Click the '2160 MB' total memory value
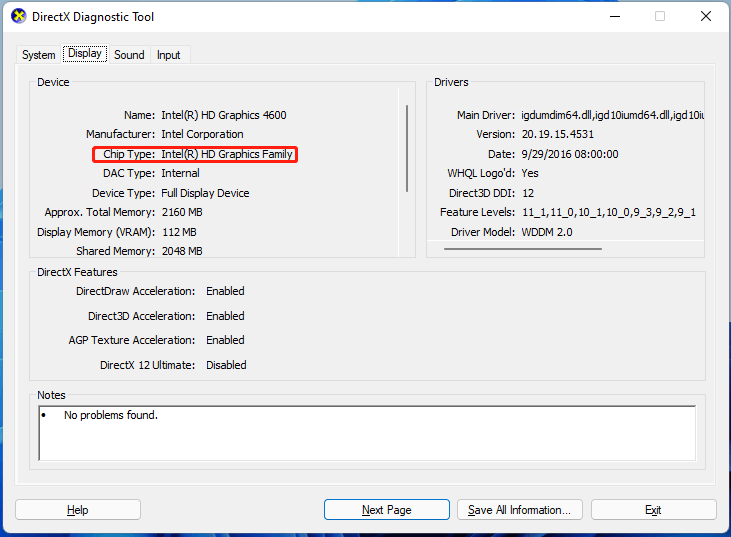 pyautogui.click(x=182, y=212)
